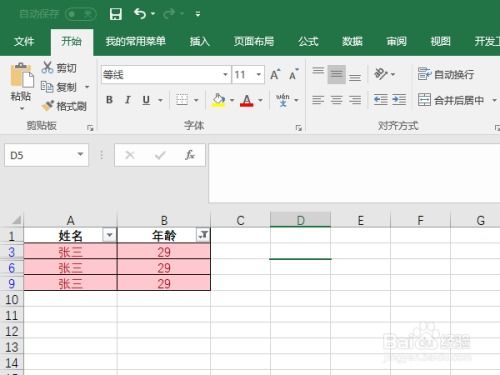Open the 我的常用菜单 tab

point(135,41)
